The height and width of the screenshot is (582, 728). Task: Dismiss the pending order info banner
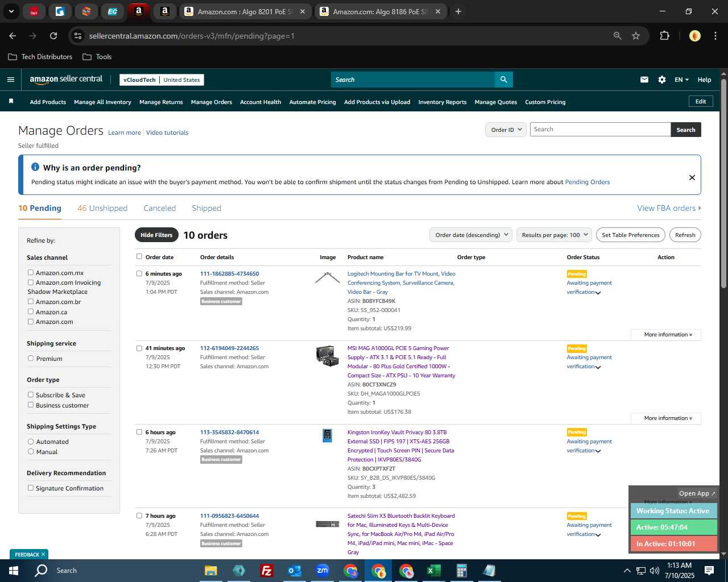(692, 177)
